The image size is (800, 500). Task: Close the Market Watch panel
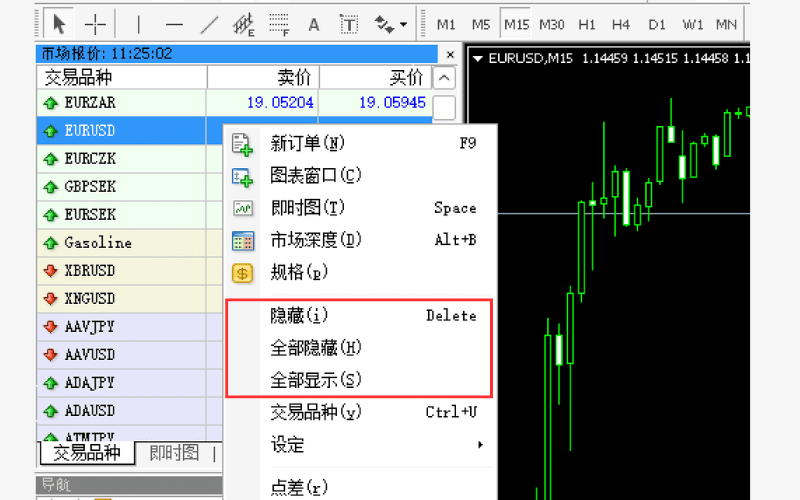pos(449,54)
